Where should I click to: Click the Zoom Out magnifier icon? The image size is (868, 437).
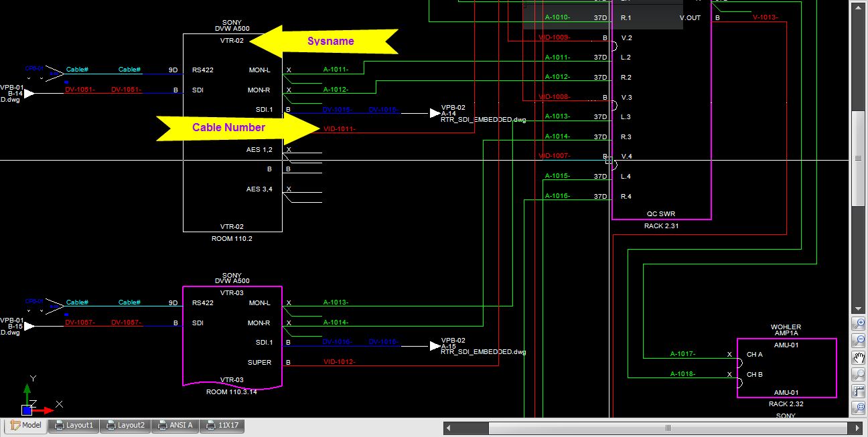pyautogui.click(x=859, y=340)
